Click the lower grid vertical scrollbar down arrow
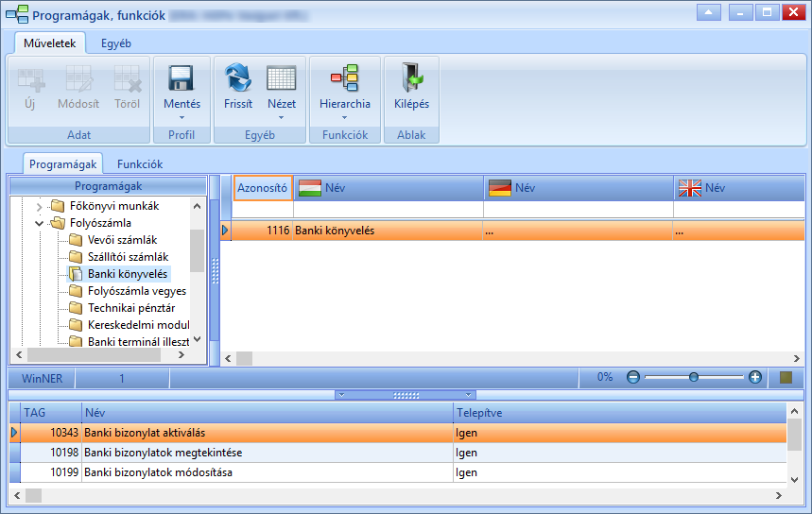 pyautogui.click(x=794, y=480)
